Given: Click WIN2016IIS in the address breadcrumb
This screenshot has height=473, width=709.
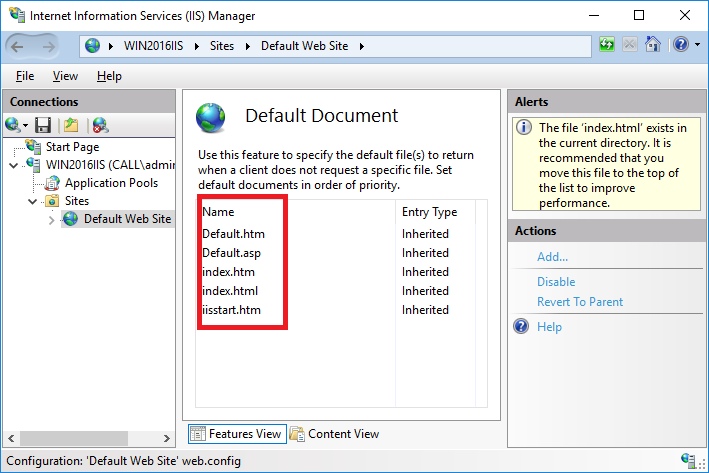Looking at the screenshot, I should [x=153, y=46].
